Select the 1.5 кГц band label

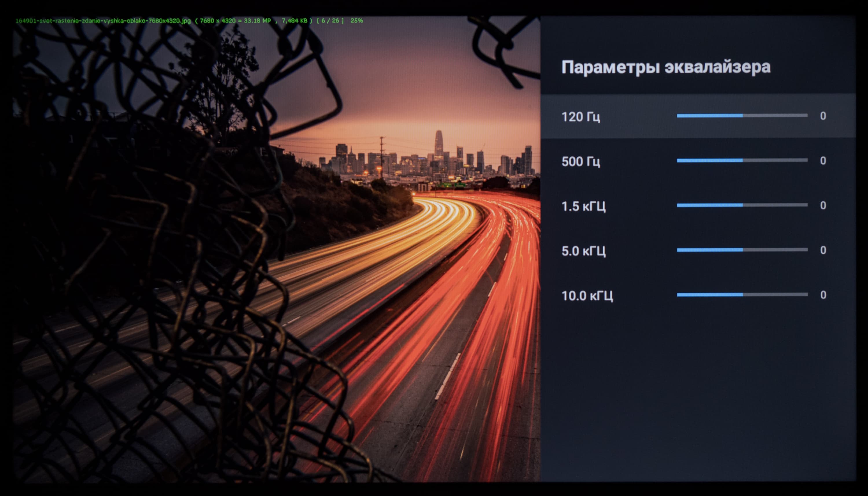(583, 206)
